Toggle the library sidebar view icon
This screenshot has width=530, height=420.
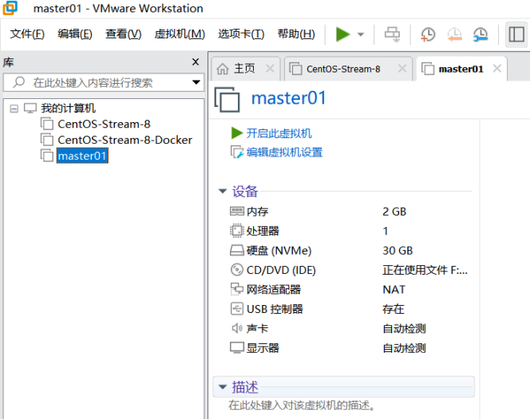[516, 34]
